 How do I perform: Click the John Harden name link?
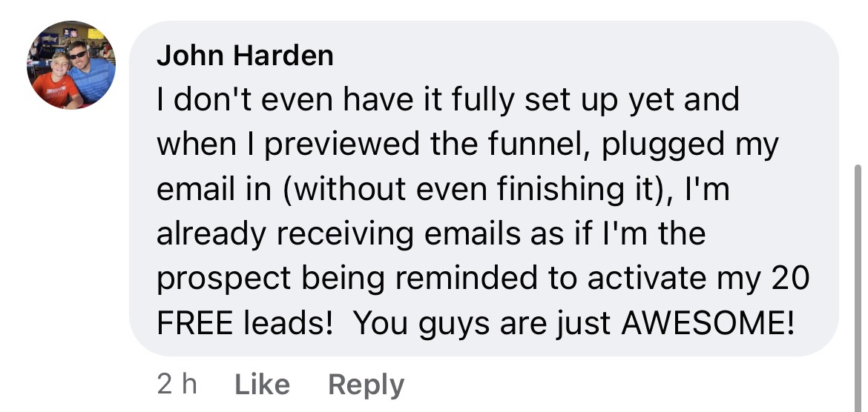point(245,56)
